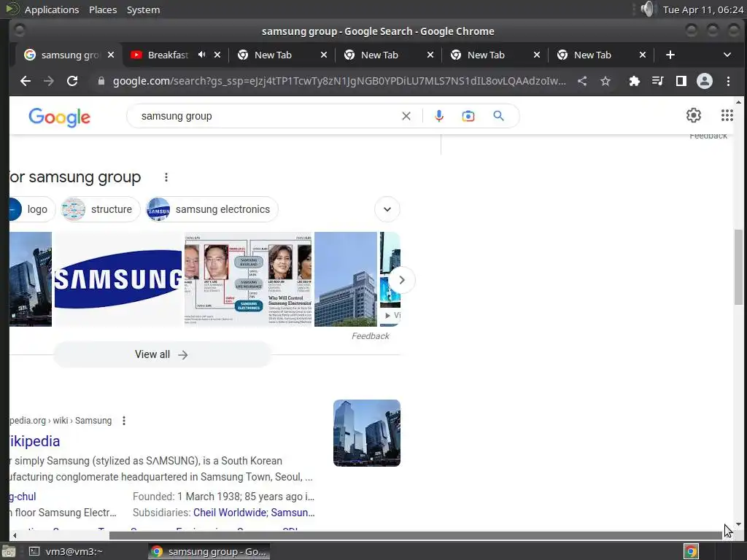Viewport: 747px width, 560px height.
Task: Click inside the samsung group search field
Action: click(267, 116)
